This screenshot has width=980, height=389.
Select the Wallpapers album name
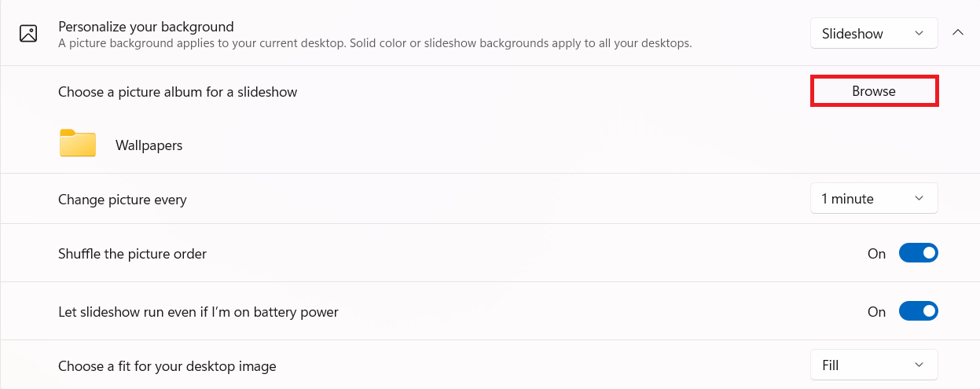(x=149, y=145)
